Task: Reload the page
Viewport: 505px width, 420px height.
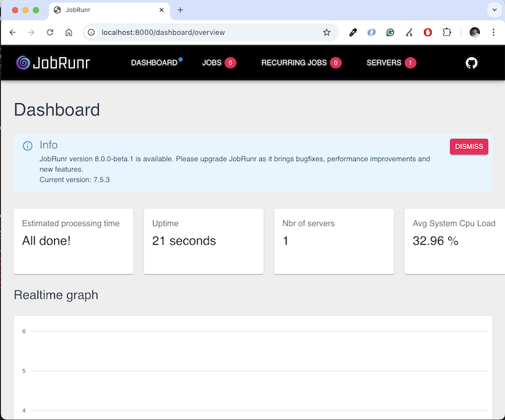Action: point(50,32)
